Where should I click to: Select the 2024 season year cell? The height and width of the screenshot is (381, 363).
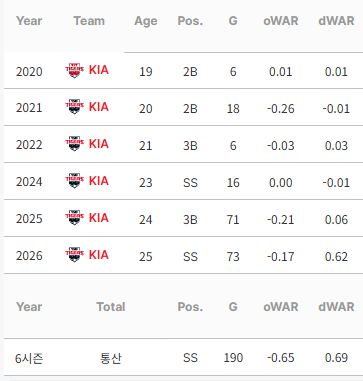(29, 182)
